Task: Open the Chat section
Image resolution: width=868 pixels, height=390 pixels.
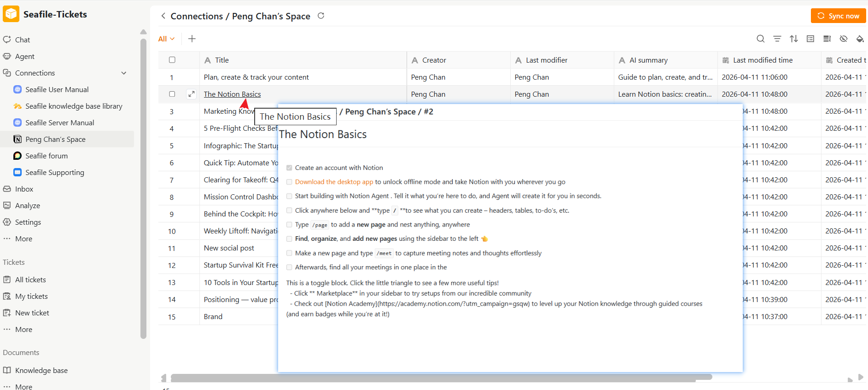Action: point(22,40)
